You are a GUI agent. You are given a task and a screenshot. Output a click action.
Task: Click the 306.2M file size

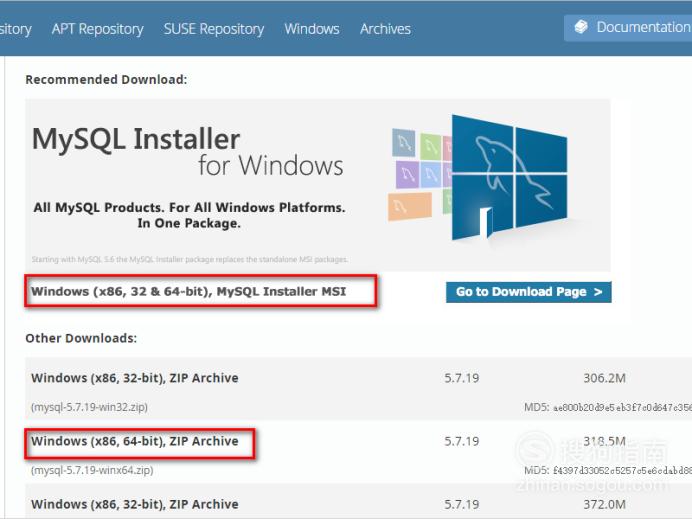(x=605, y=378)
